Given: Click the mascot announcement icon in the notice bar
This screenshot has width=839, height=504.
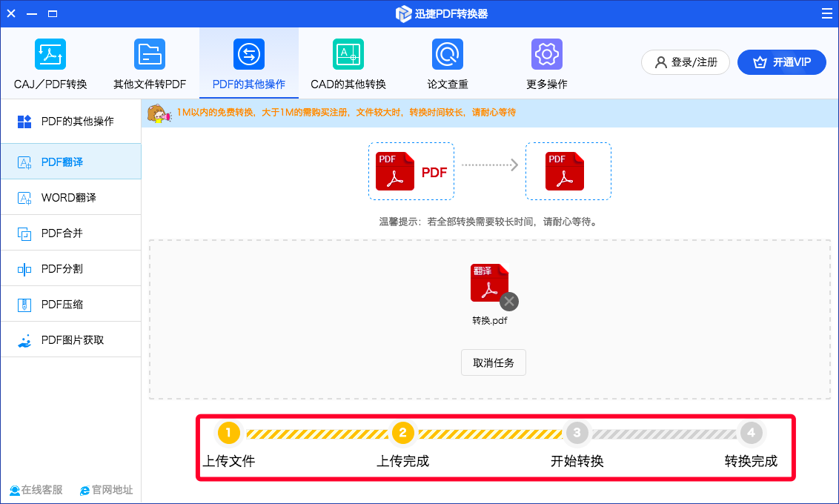Looking at the screenshot, I should click(159, 113).
